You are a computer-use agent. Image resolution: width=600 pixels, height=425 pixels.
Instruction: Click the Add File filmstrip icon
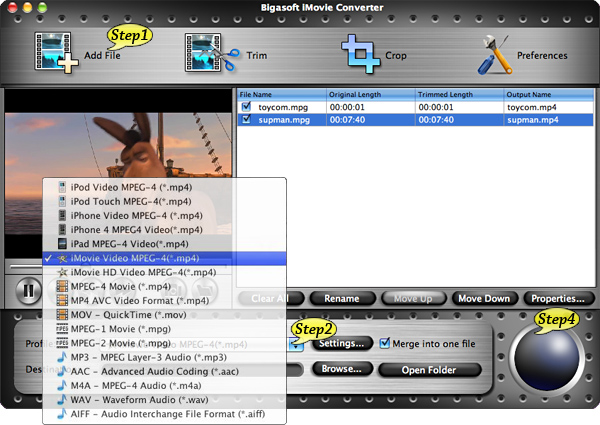pyautogui.click(x=56, y=53)
